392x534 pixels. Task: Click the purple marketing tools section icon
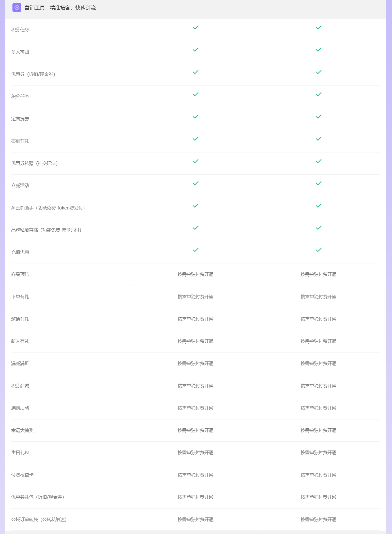(17, 8)
